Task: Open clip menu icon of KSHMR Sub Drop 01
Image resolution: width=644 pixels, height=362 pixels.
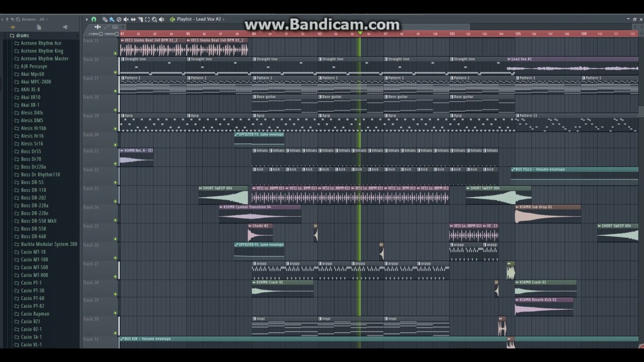Action: click(x=517, y=207)
